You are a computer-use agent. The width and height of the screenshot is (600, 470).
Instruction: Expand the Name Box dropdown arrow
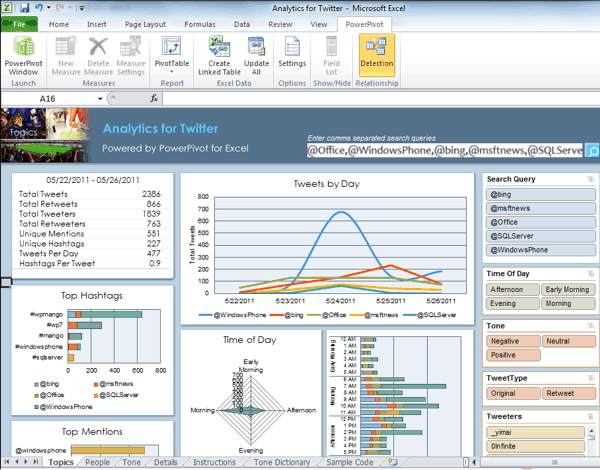pos(100,99)
